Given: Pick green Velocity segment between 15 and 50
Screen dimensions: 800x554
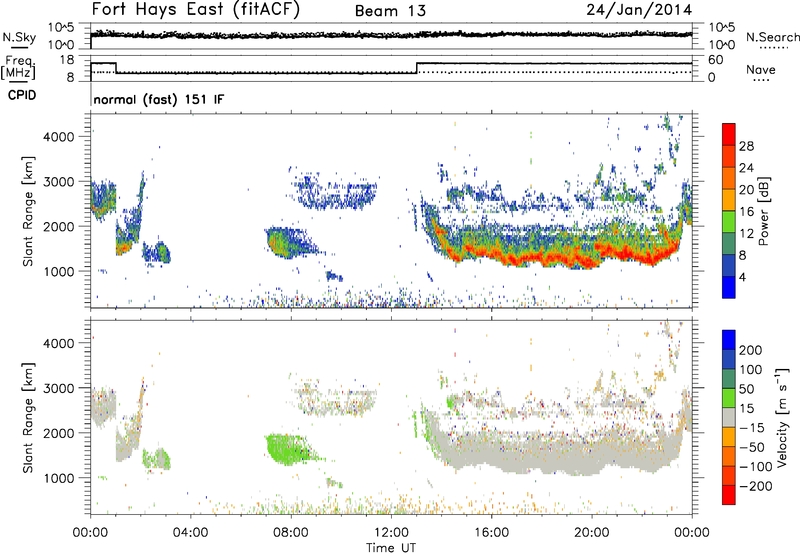Looking at the screenshot, I should tap(729, 398).
